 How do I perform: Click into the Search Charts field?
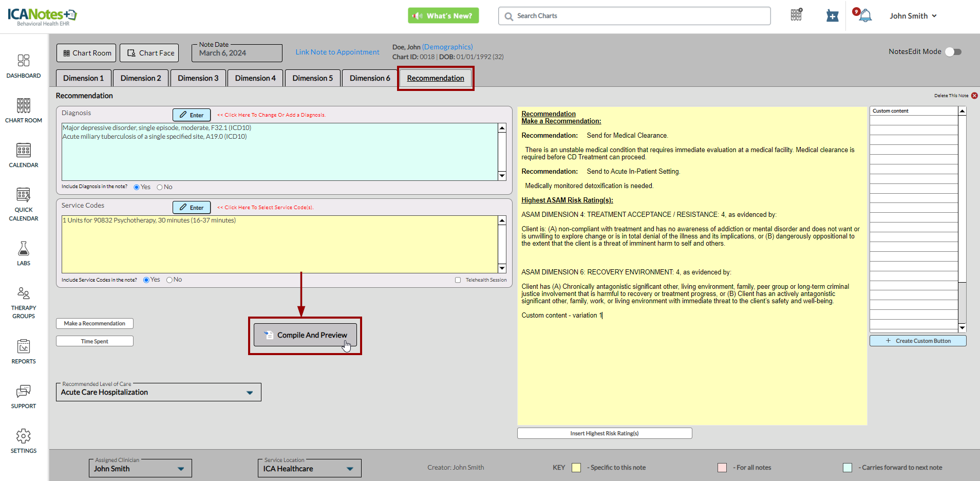634,16
